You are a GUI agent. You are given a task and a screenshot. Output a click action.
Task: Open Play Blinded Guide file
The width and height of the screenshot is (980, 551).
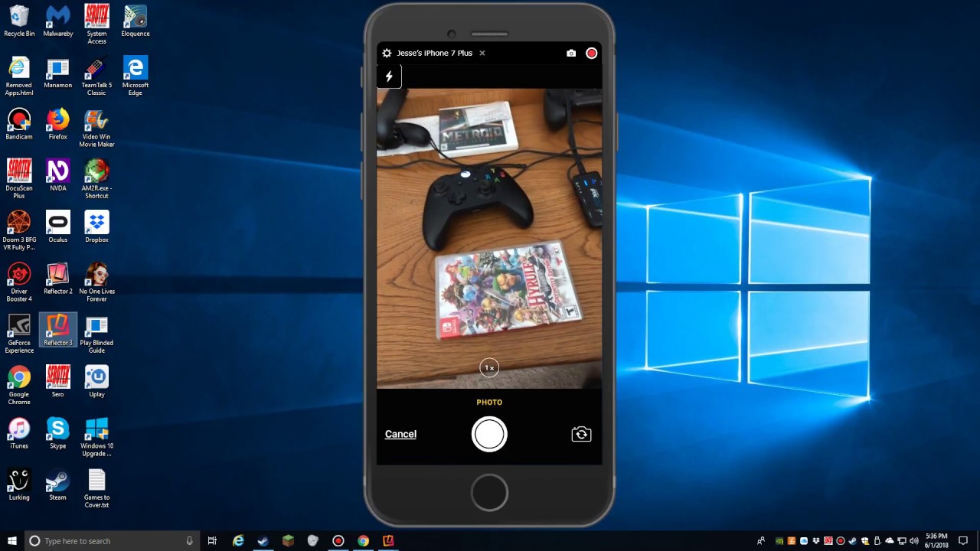[96, 333]
